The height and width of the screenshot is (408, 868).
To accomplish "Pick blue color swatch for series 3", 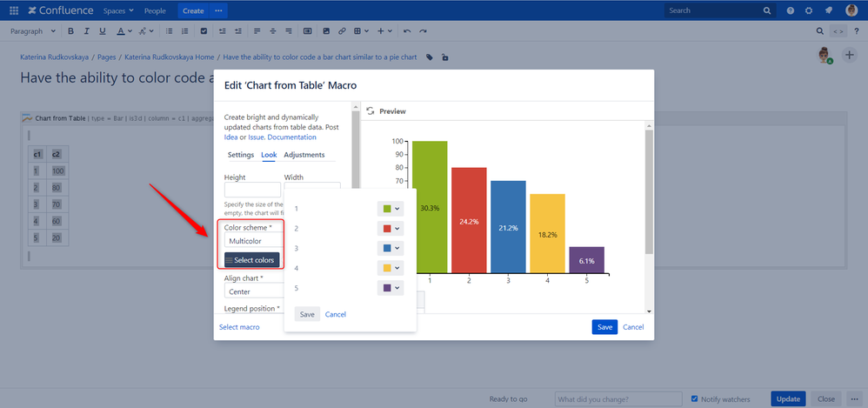I will click(x=387, y=249).
